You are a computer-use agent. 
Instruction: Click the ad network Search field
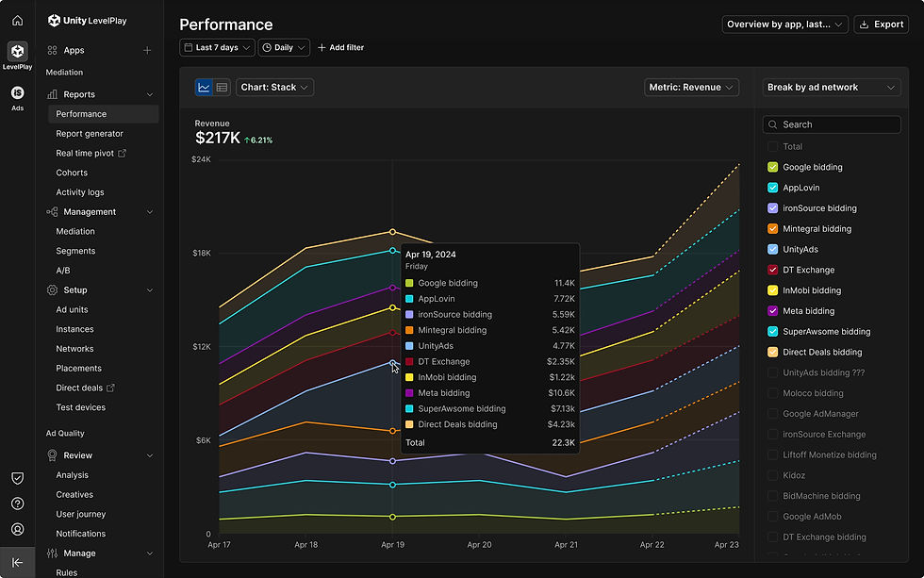click(x=832, y=124)
